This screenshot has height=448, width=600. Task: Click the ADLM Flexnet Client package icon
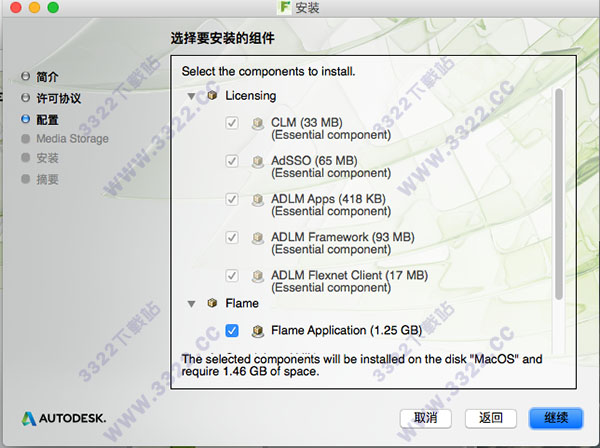(x=258, y=276)
